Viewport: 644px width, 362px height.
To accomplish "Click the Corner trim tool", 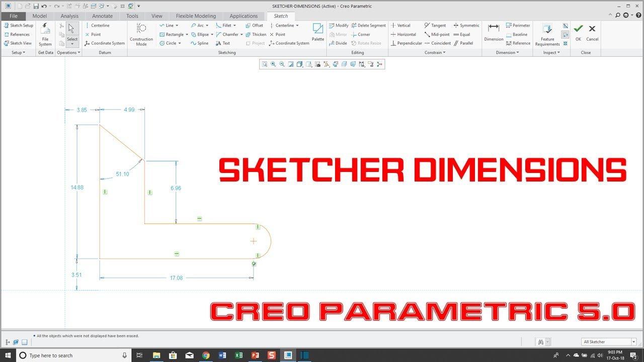I will (x=361, y=34).
